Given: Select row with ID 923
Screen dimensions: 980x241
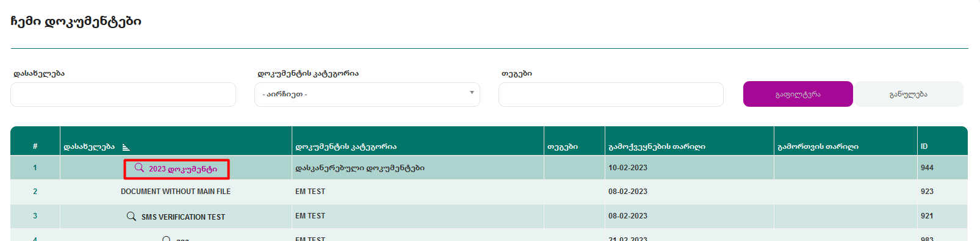Looking at the screenshot, I should pos(489,192).
